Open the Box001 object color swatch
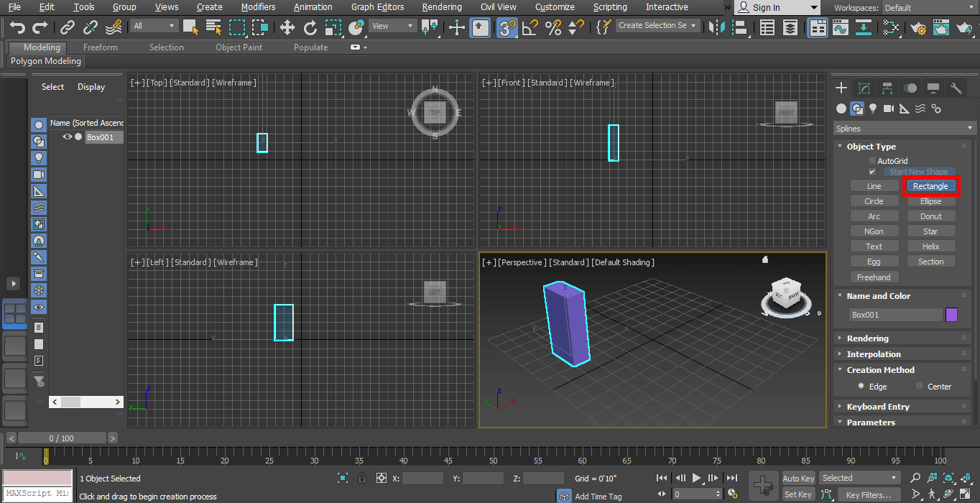Screen dimensions: 980x503 (x=952, y=314)
